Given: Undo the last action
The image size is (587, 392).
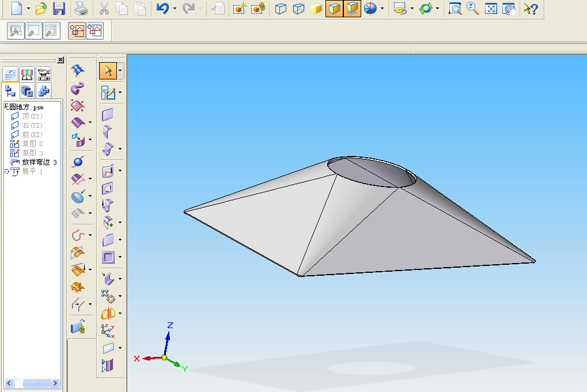Looking at the screenshot, I should [162, 8].
